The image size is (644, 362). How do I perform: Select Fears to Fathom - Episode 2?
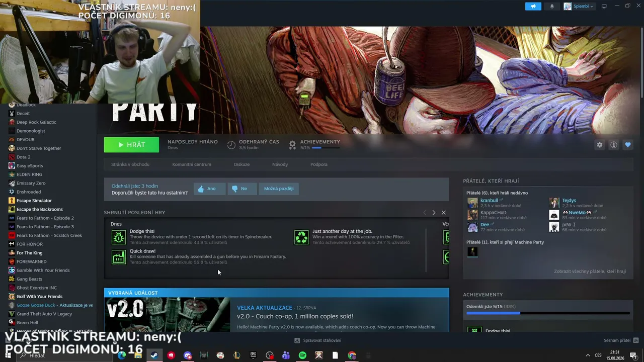[x=45, y=218]
